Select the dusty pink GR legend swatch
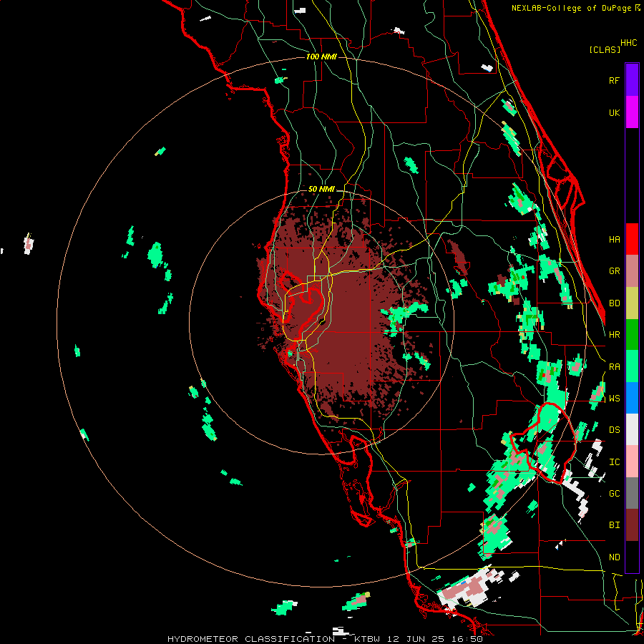 click(x=632, y=271)
